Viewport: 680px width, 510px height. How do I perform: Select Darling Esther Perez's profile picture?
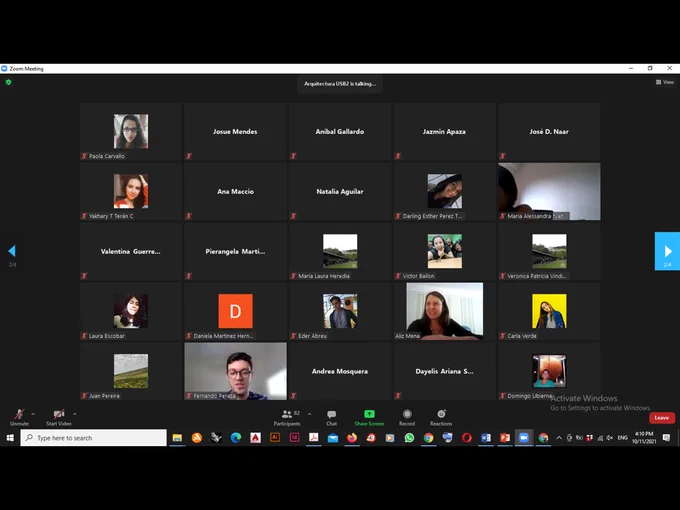point(445,191)
